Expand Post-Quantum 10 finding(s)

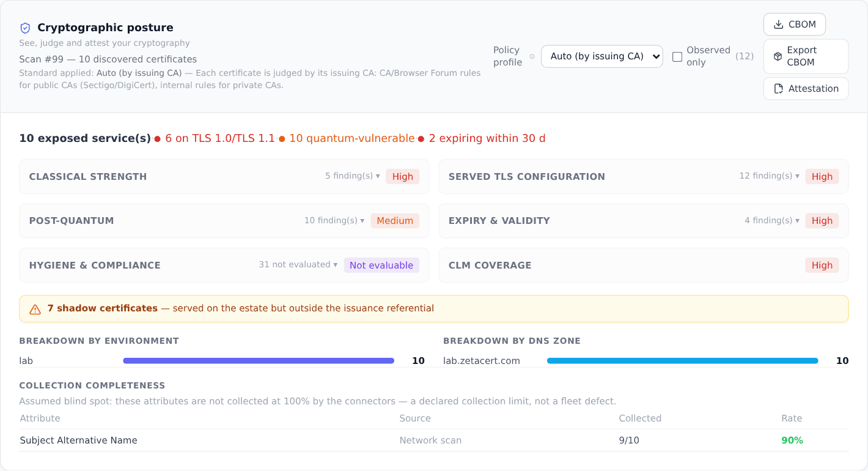(x=334, y=221)
